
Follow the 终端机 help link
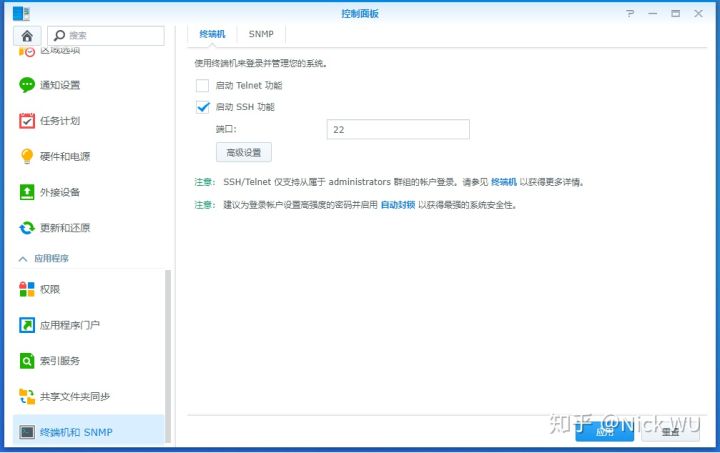503,183
